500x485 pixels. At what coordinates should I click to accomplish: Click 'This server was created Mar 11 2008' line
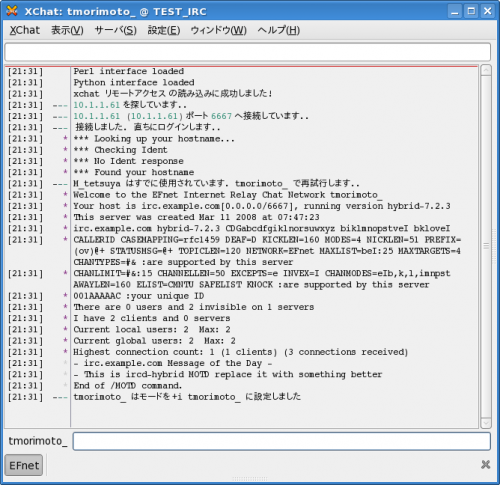pos(196,217)
